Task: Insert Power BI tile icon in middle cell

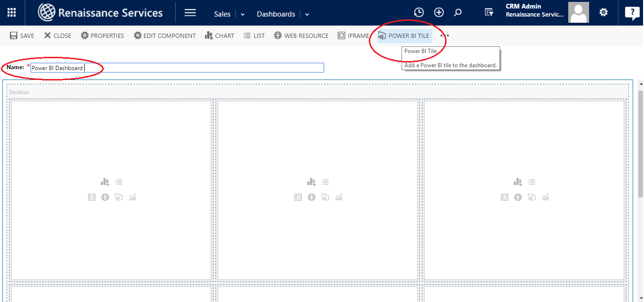Action: 325,197
